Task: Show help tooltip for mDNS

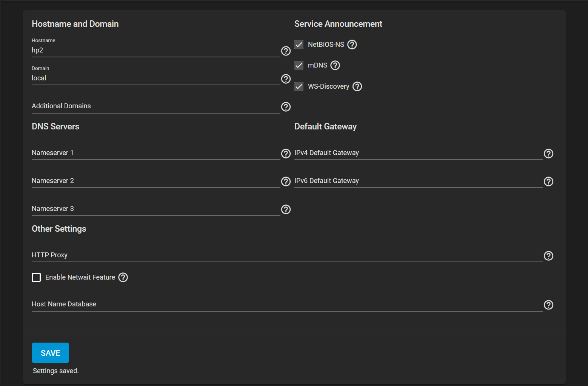Action: coord(335,65)
